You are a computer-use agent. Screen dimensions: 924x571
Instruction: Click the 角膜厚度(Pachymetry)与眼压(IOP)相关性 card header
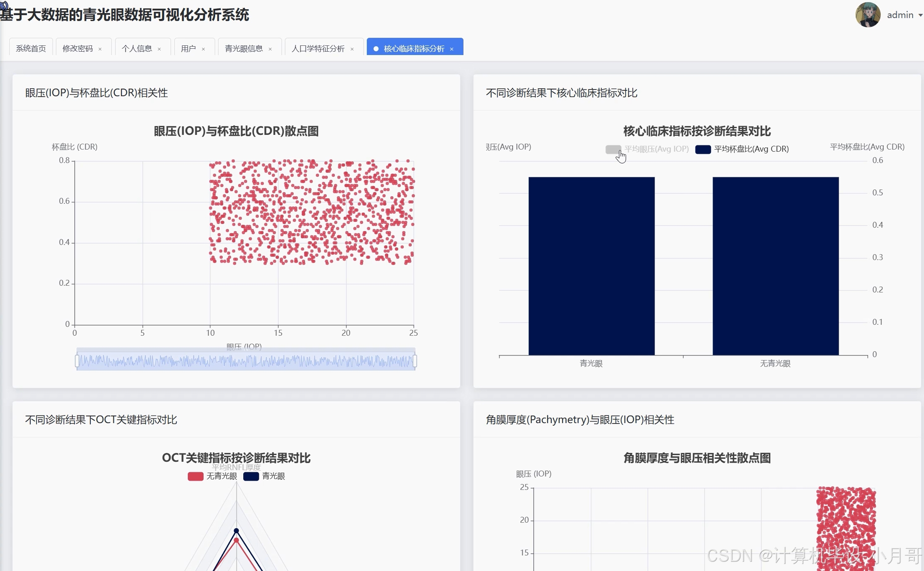[x=580, y=420]
